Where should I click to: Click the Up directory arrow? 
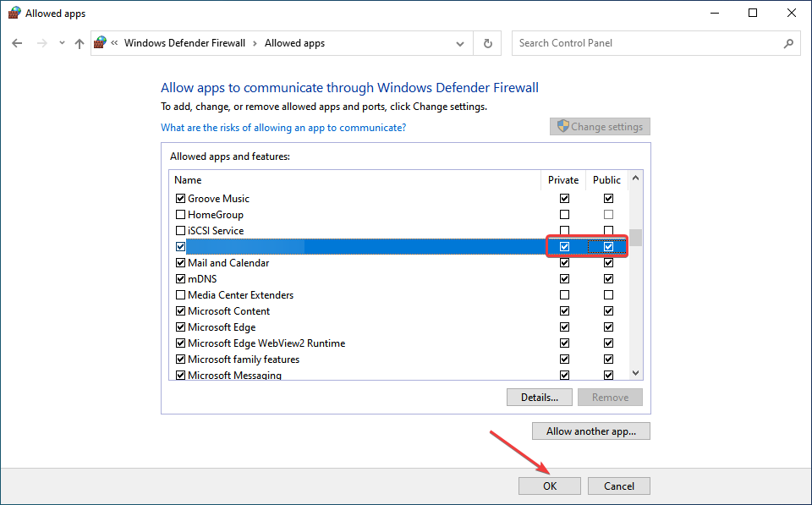click(80, 43)
